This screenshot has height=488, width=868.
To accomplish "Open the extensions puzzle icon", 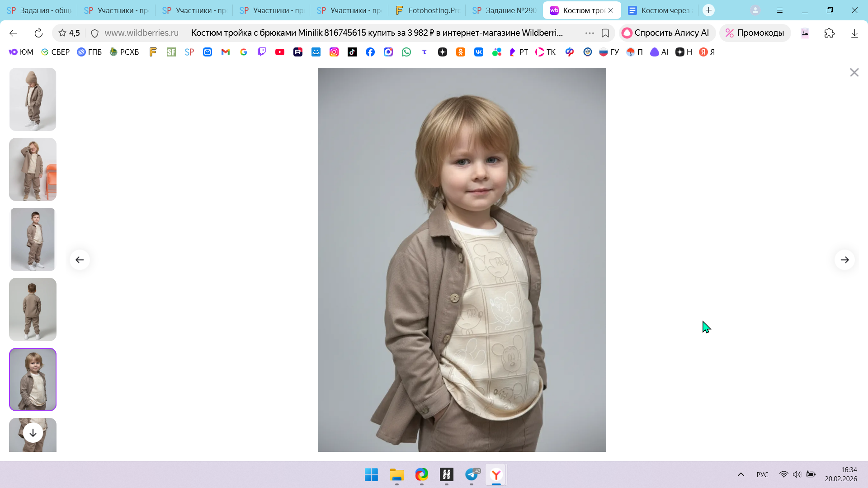I will pos(829,33).
